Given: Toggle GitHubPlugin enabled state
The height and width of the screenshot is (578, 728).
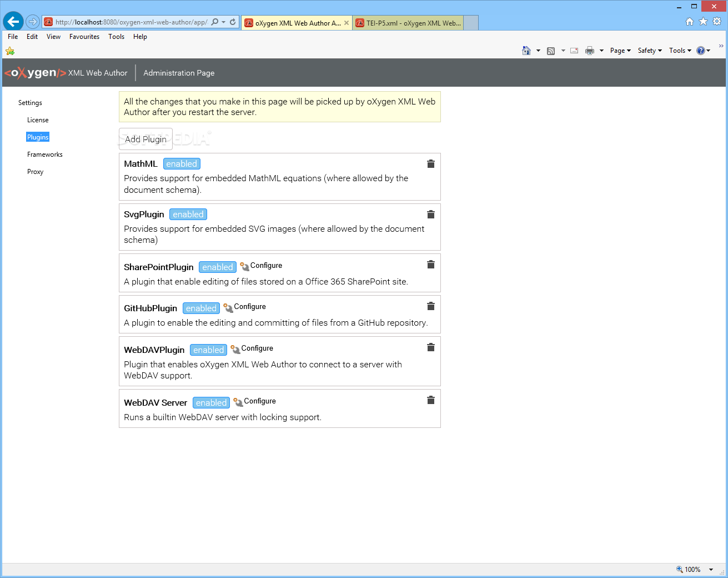Looking at the screenshot, I should [x=201, y=308].
